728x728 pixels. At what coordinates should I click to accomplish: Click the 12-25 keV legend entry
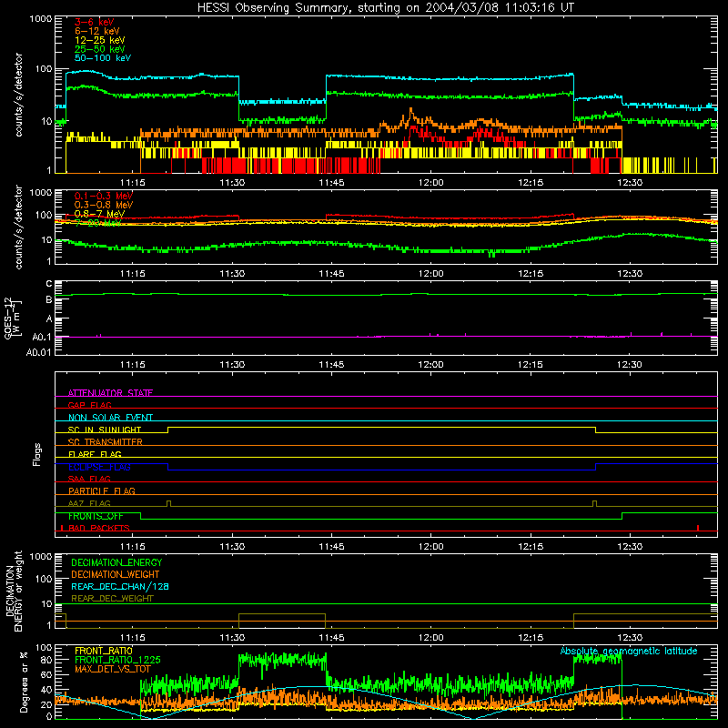[100, 40]
